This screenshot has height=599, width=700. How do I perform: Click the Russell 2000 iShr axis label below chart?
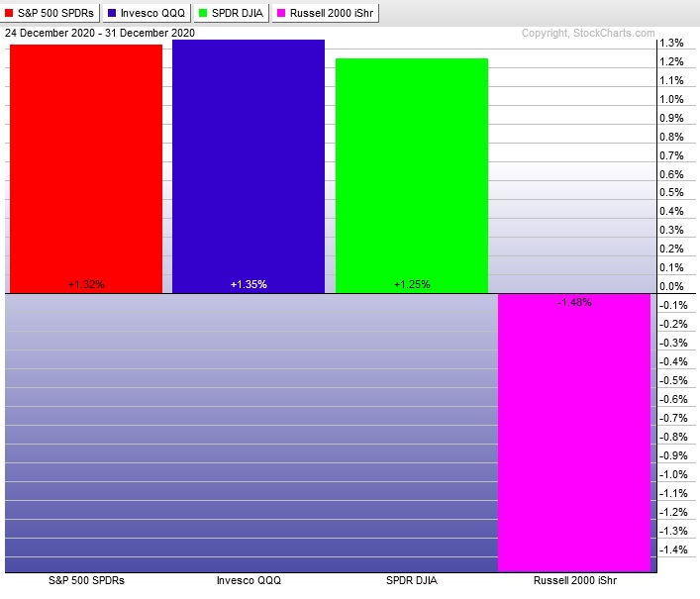(575, 580)
